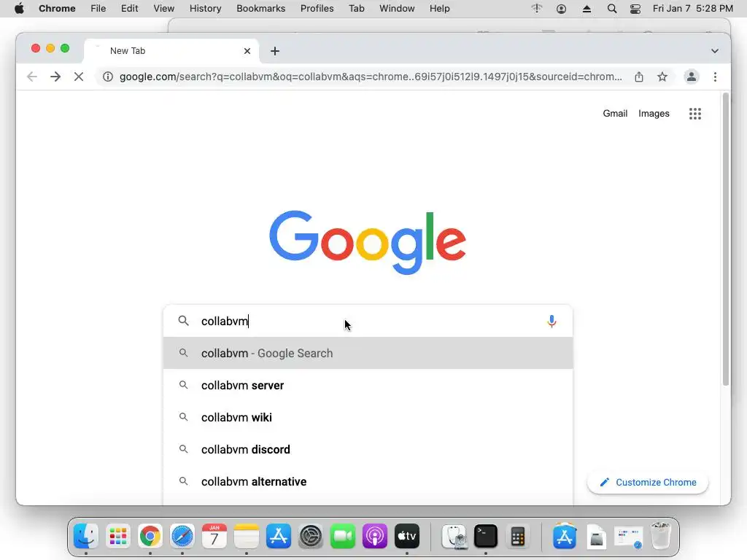
Task: Open macOS Control Center
Action: [x=635, y=9]
